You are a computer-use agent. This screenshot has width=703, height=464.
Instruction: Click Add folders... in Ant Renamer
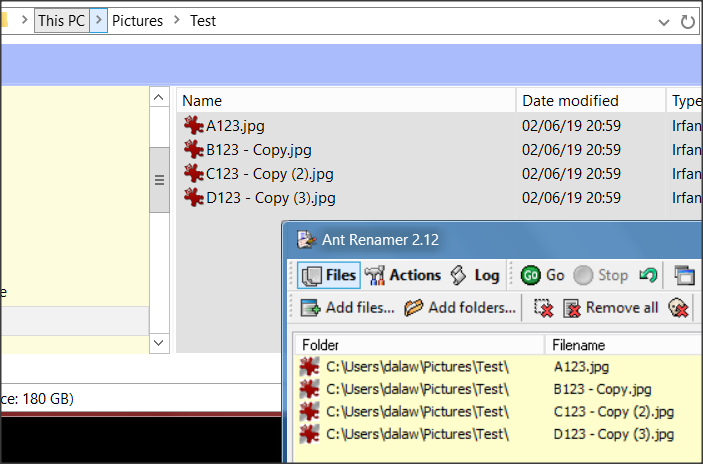460,308
